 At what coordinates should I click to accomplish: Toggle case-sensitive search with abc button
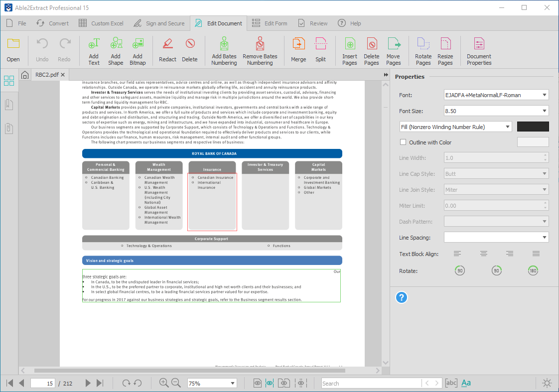click(x=451, y=383)
